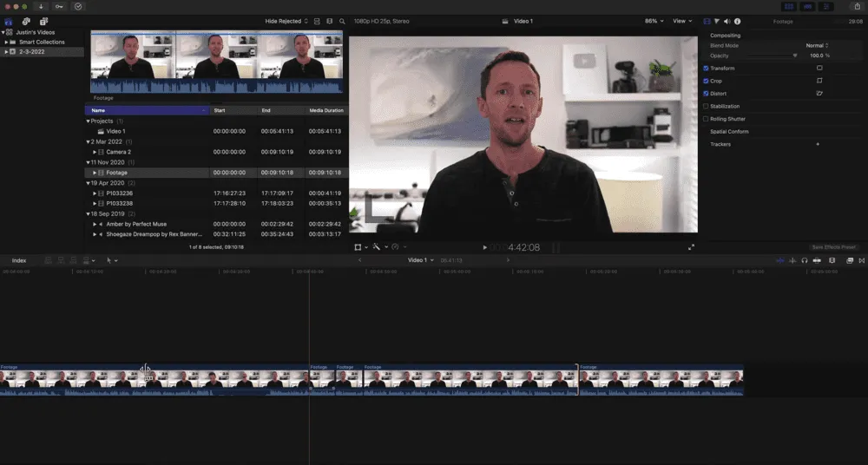Toggle fullscreen viewer playback icon

[691, 247]
